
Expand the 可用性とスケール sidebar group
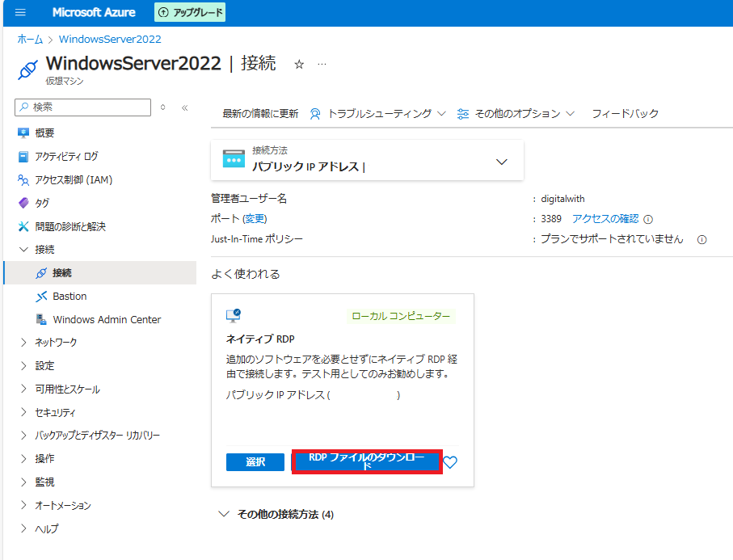[x=24, y=389]
